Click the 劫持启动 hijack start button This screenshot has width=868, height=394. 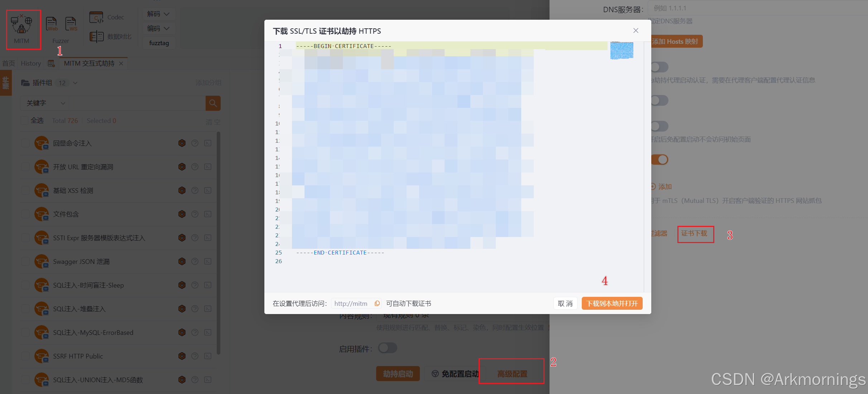tap(398, 374)
